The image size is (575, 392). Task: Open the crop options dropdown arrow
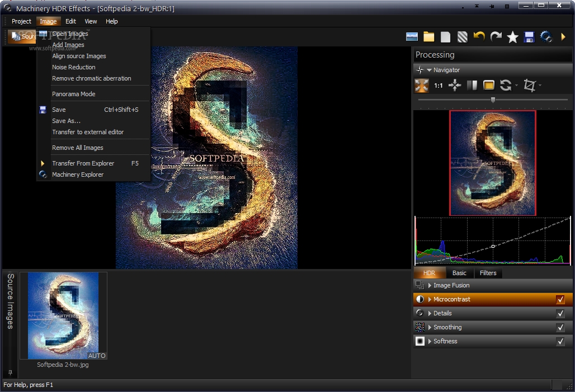540,86
